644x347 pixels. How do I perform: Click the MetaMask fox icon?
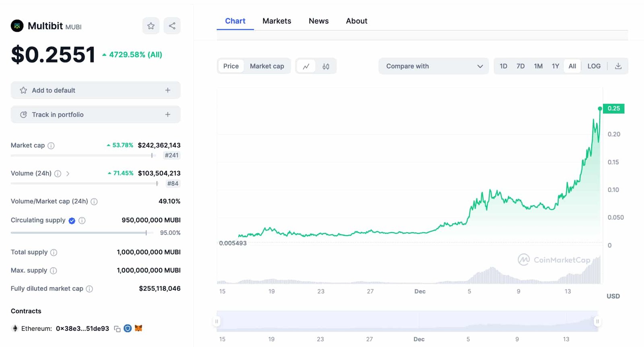click(x=138, y=328)
